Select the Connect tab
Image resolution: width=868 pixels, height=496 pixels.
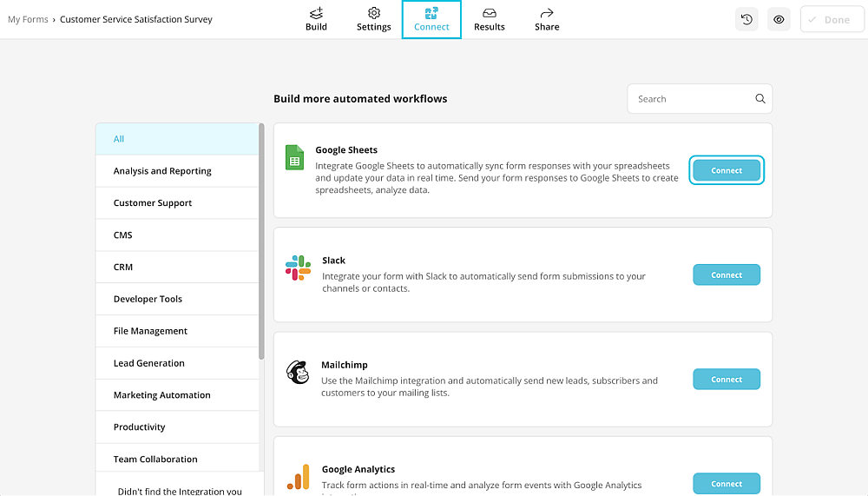coord(431,19)
